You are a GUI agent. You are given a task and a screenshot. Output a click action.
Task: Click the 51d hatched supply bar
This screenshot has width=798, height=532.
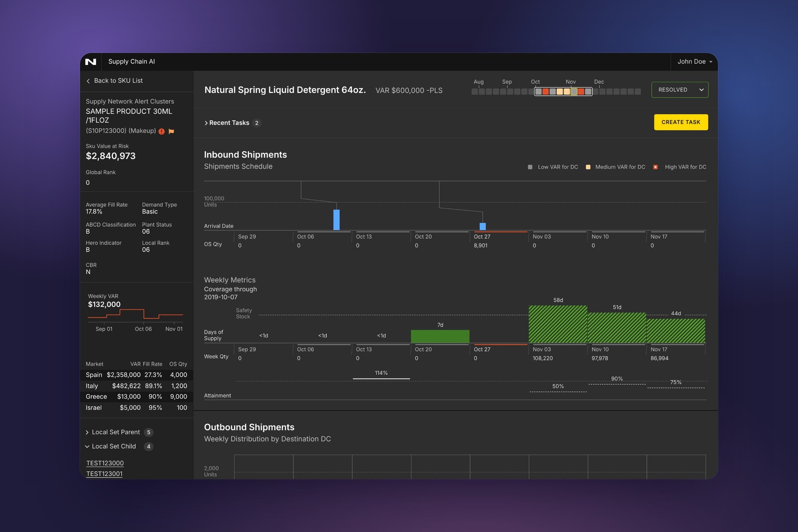click(x=617, y=328)
